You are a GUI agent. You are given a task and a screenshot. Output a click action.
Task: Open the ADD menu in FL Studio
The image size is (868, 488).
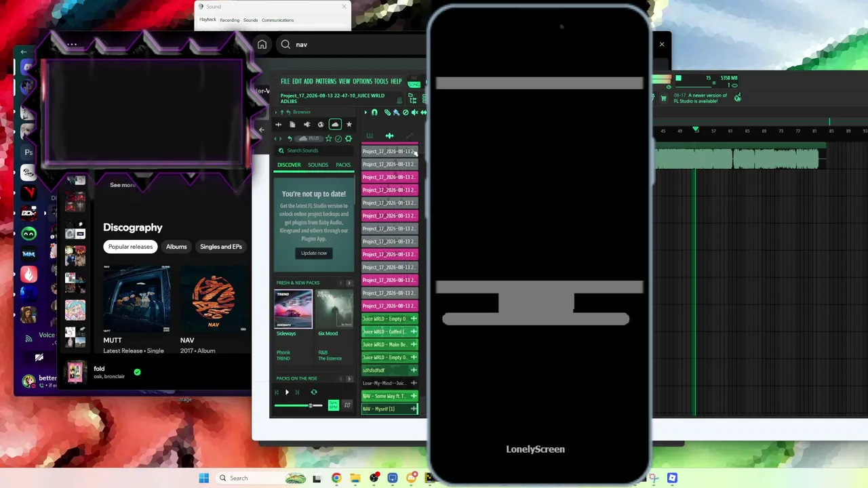(x=309, y=81)
